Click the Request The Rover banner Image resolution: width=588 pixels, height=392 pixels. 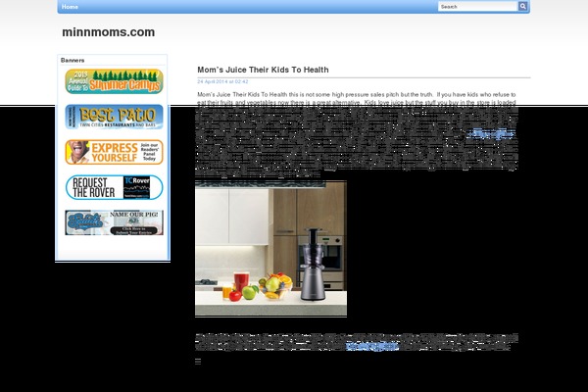[114, 187]
